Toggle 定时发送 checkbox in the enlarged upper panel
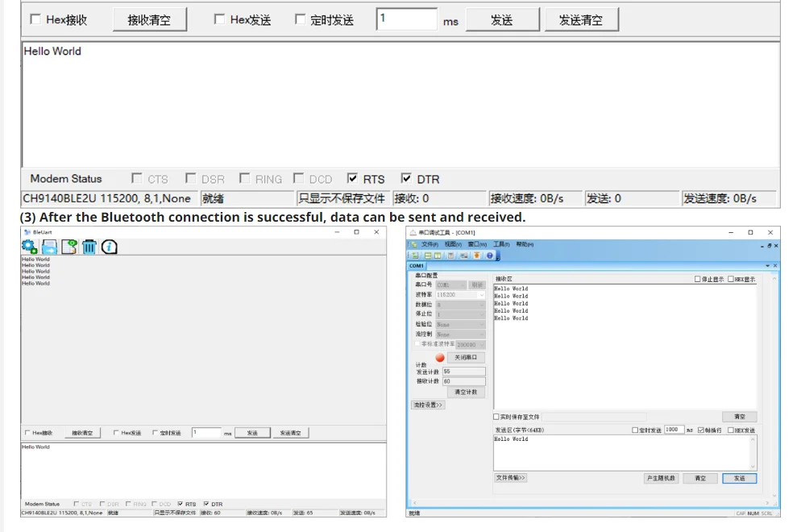 [x=301, y=19]
